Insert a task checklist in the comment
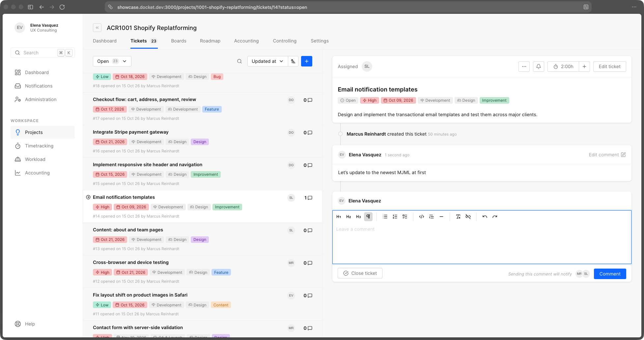This screenshot has height=340, width=644. (x=405, y=217)
